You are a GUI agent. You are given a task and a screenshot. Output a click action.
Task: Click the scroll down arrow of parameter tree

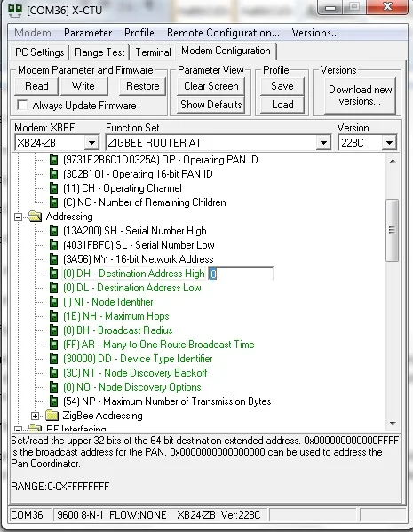pyautogui.click(x=393, y=423)
